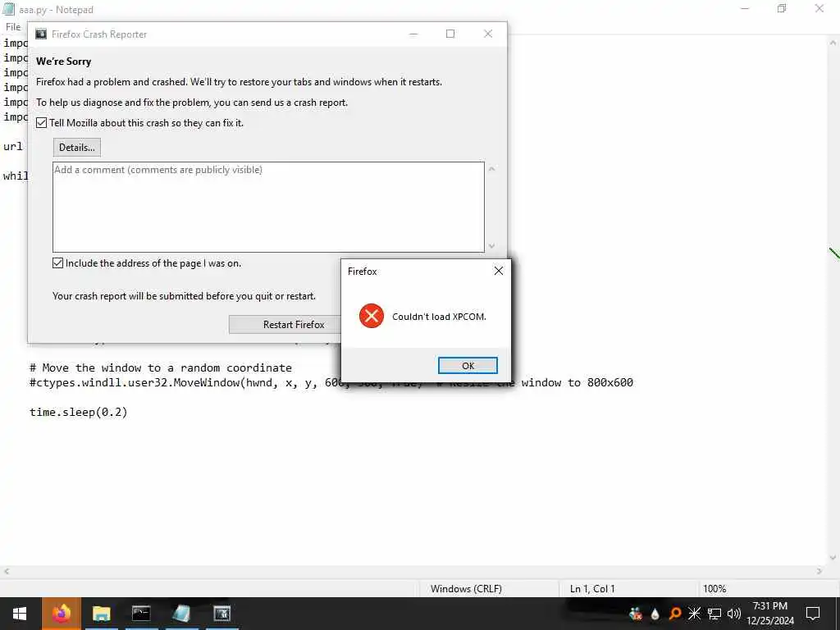Open crash report Details…
This screenshot has height=630, width=840.
coord(76,148)
